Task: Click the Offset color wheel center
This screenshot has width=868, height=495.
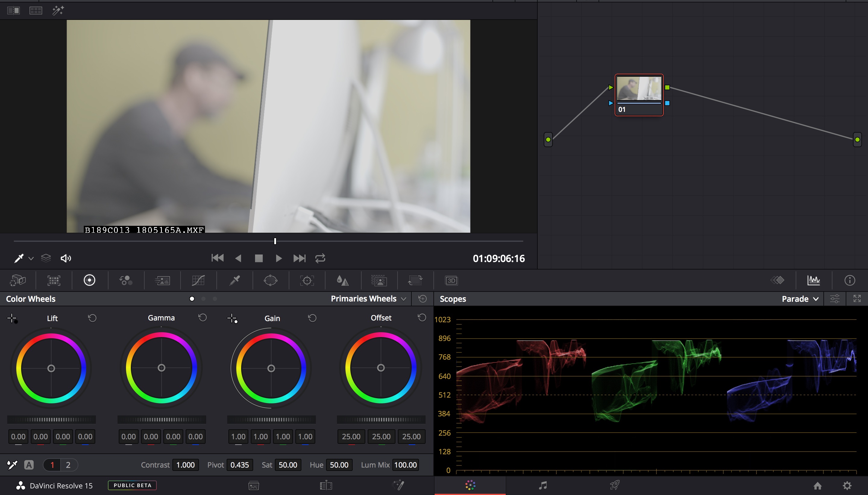Action: [381, 368]
